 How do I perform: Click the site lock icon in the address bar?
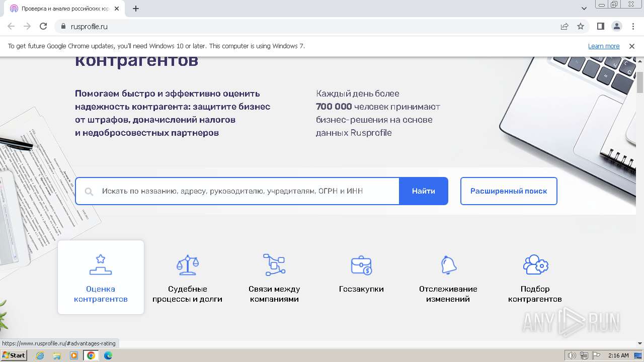[63, 27]
